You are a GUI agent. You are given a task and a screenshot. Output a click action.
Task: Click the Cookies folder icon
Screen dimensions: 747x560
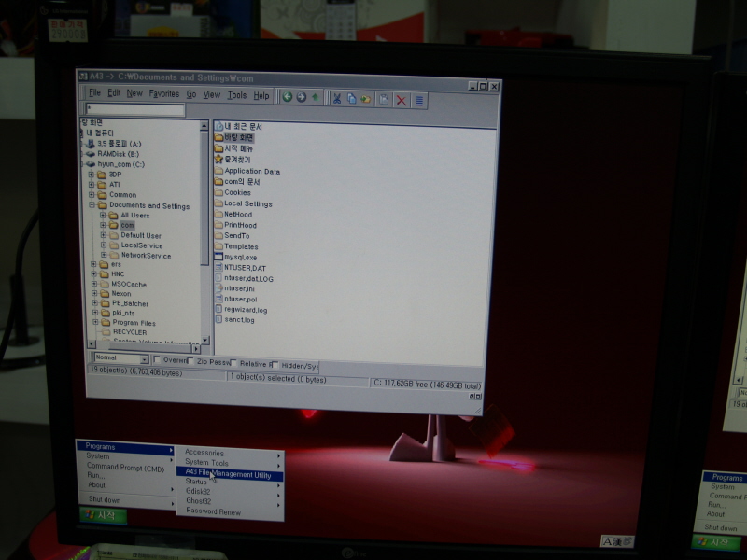coord(218,192)
